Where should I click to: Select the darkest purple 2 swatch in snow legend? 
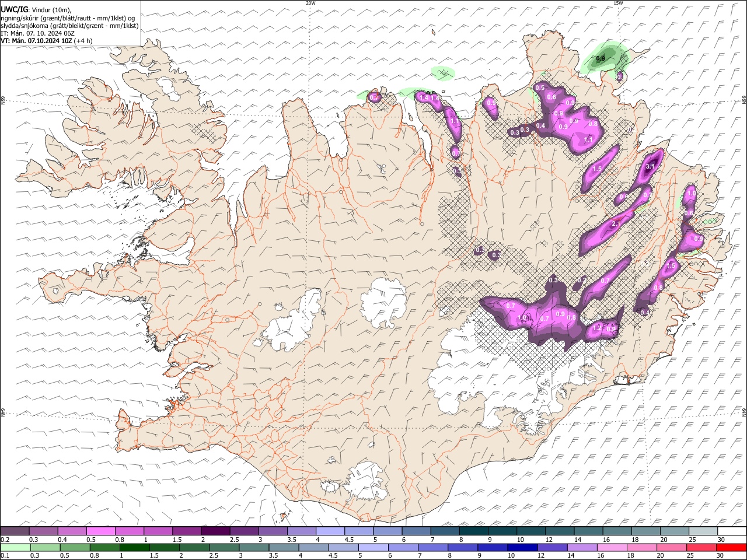tap(215, 531)
